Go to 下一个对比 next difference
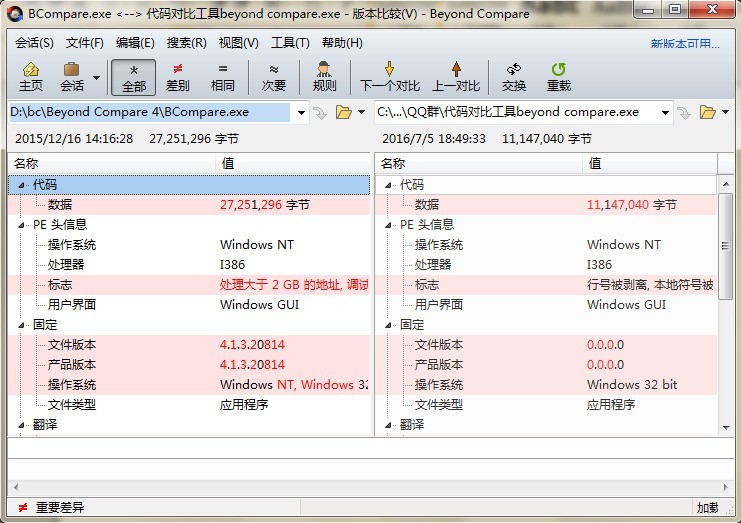 pyautogui.click(x=389, y=77)
